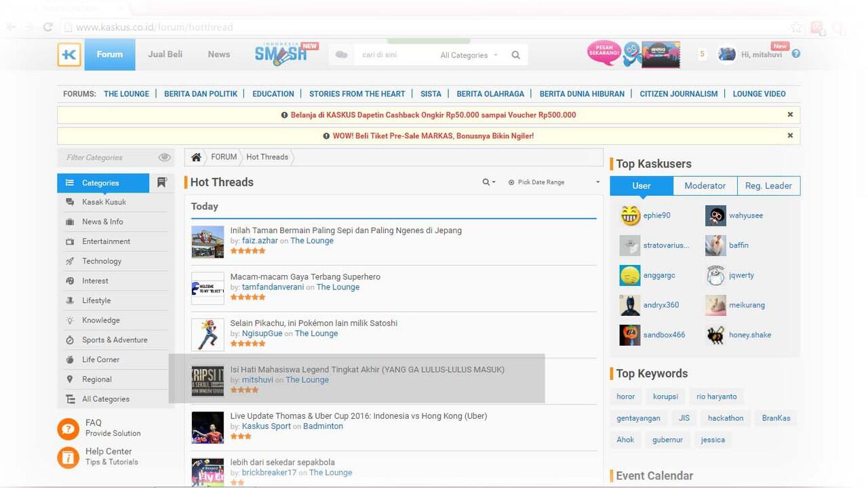Click the search magnifier in top bar

(x=515, y=55)
